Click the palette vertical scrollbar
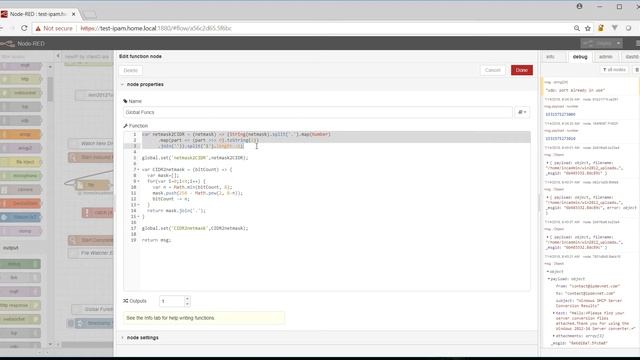Screen dimensions: 640x360 tap(50, 89)
